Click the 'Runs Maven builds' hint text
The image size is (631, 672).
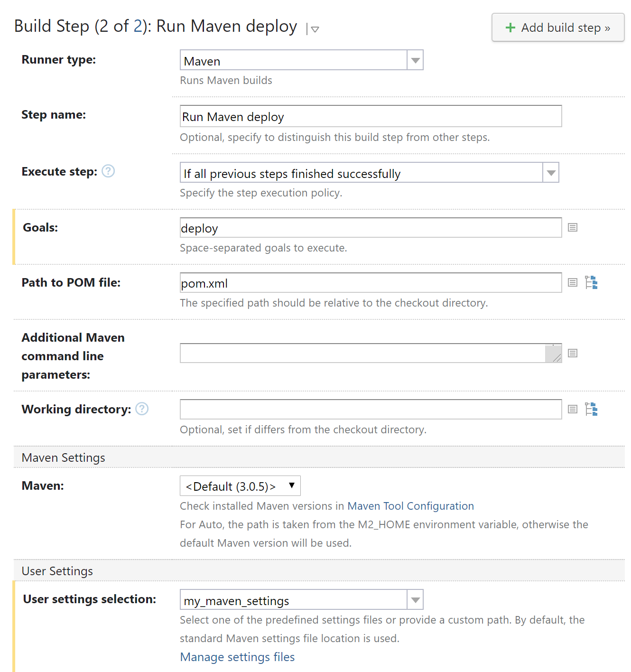pyautogui.click(x=226, y=81)
